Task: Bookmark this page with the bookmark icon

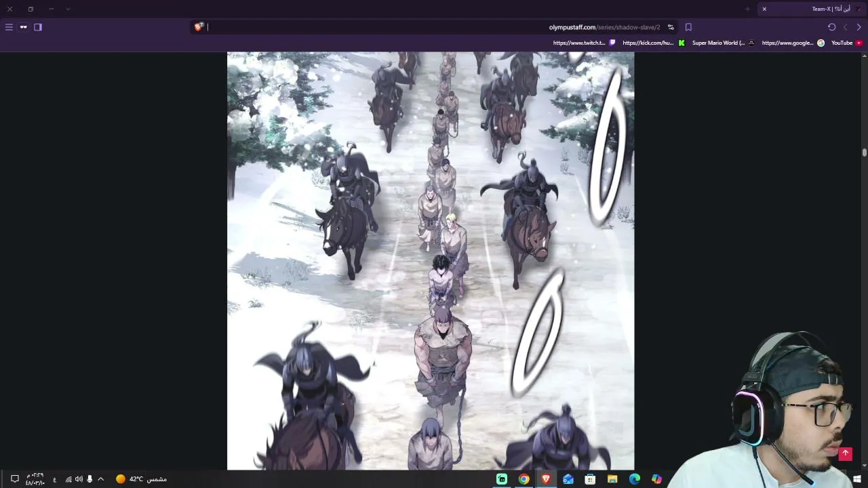Action: pyautogui.click(x=688, y=27)
